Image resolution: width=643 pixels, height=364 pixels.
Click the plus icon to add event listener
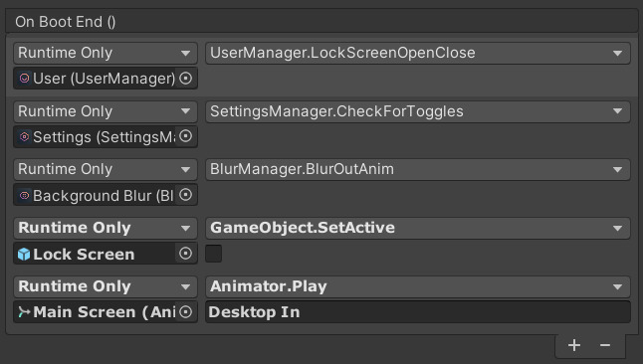pyautogui.click(x=574, y=345)
